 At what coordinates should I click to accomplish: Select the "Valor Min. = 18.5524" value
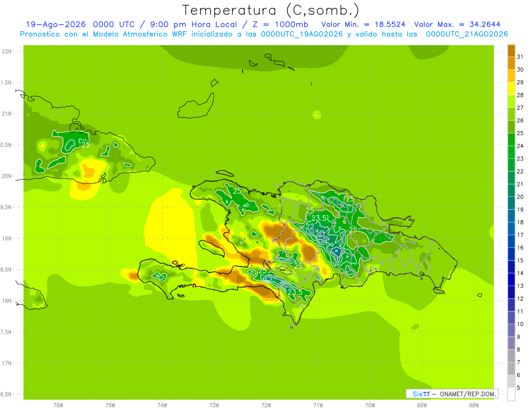pos(363,24)
